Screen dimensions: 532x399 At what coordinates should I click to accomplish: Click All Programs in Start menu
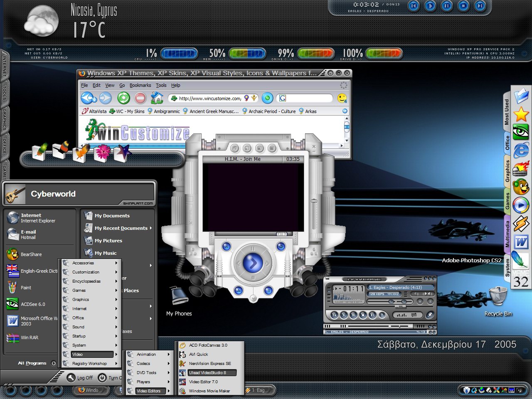coord(37,363)
